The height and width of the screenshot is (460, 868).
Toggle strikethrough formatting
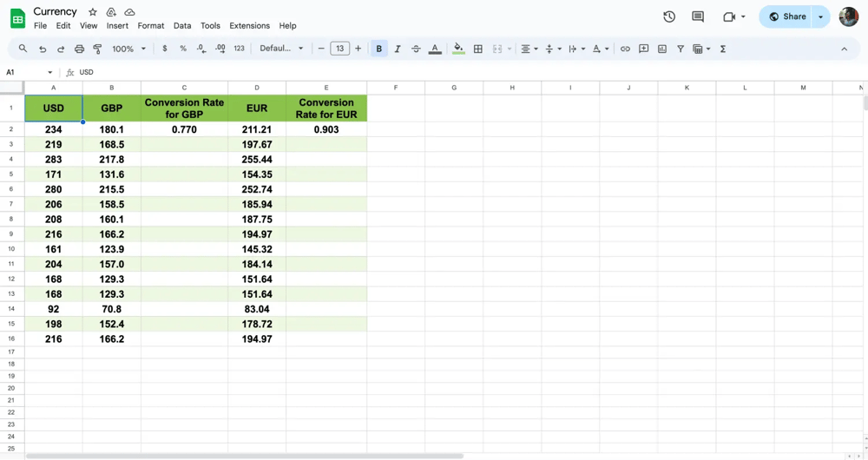click(416, 49)
